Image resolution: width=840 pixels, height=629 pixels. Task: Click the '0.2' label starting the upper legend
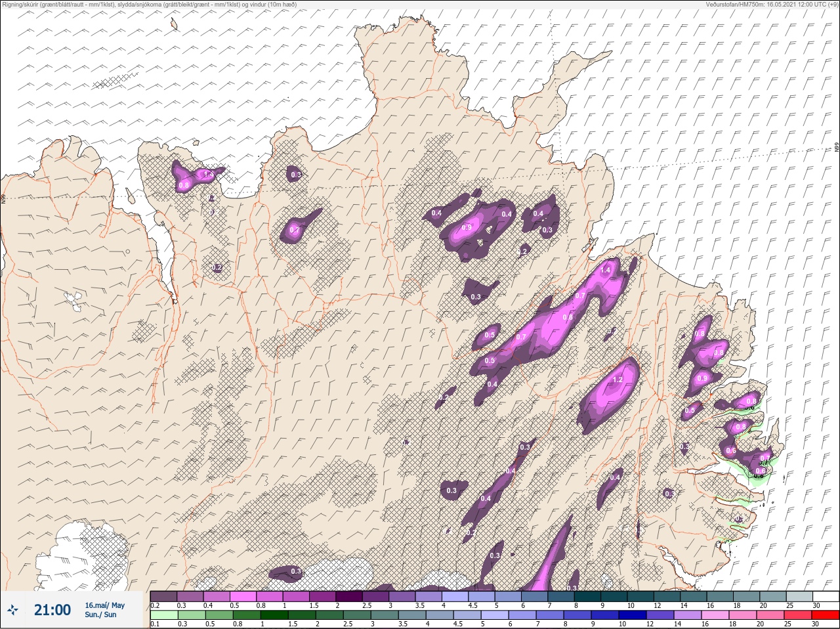click(x=155, y=605)
